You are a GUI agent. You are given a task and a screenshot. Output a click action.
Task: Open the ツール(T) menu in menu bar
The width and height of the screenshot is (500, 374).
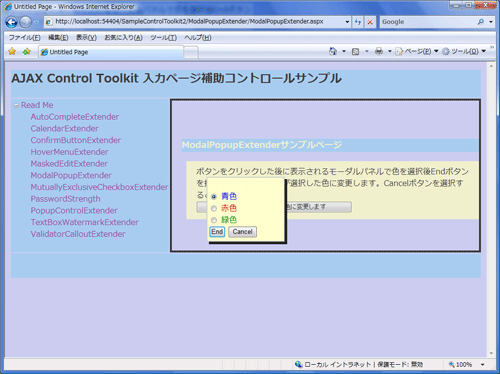pyautogui.click(x=163, y=38)
